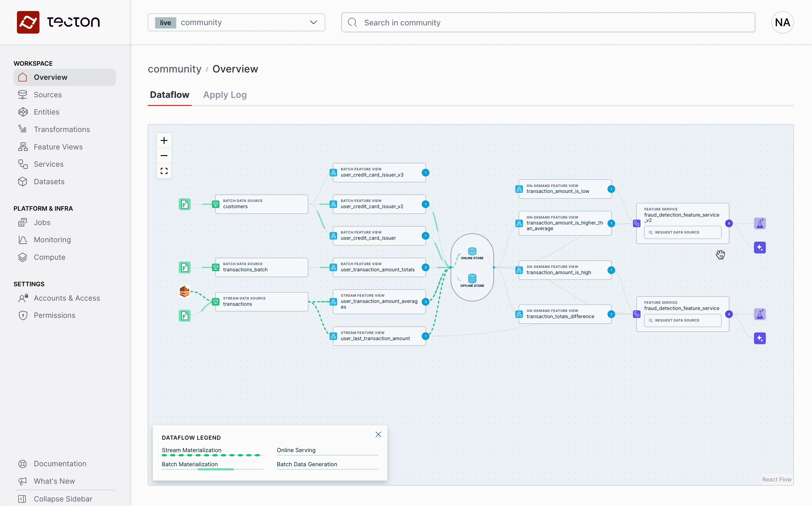
Task: Click sparkle icon below fraud_detection_feature_service_v2 flask
Action: click(760, 248)
